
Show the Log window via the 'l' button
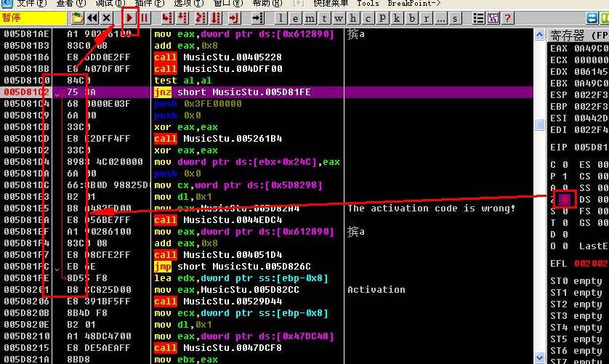[281, 18]
